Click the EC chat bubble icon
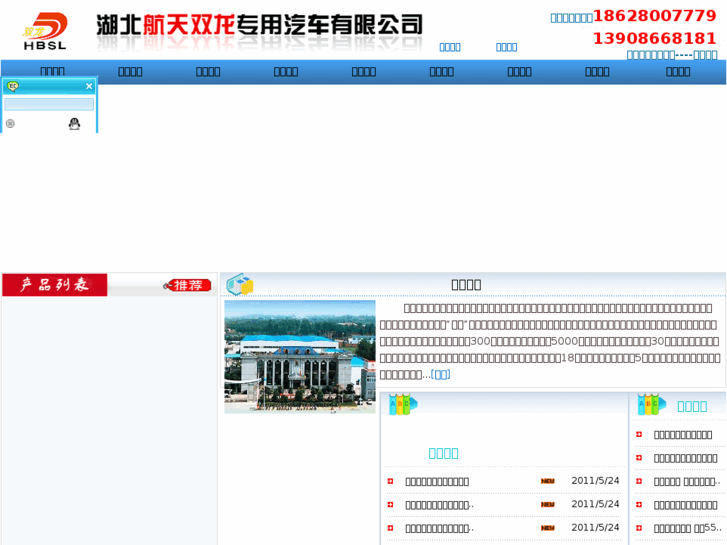The height and width of the screenshot is (545, 727). pyautogui.click(x=13, y=86)
